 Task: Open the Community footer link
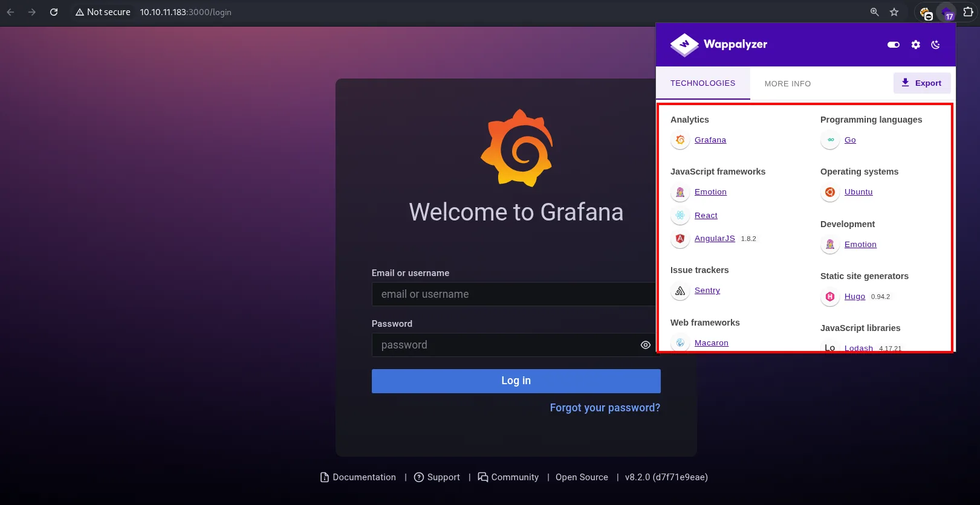(508, 477)
